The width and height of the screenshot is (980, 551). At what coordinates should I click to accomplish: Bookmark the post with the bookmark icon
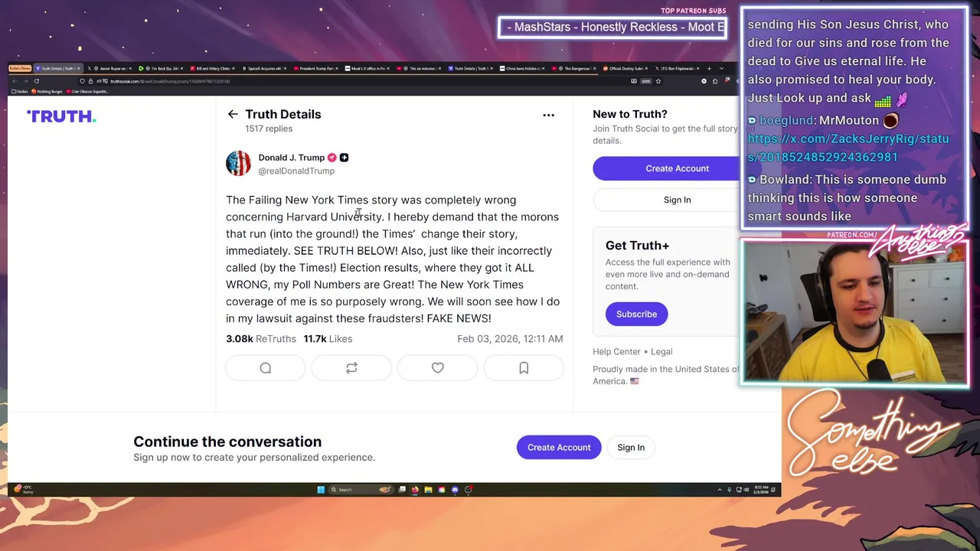[524, 368]
